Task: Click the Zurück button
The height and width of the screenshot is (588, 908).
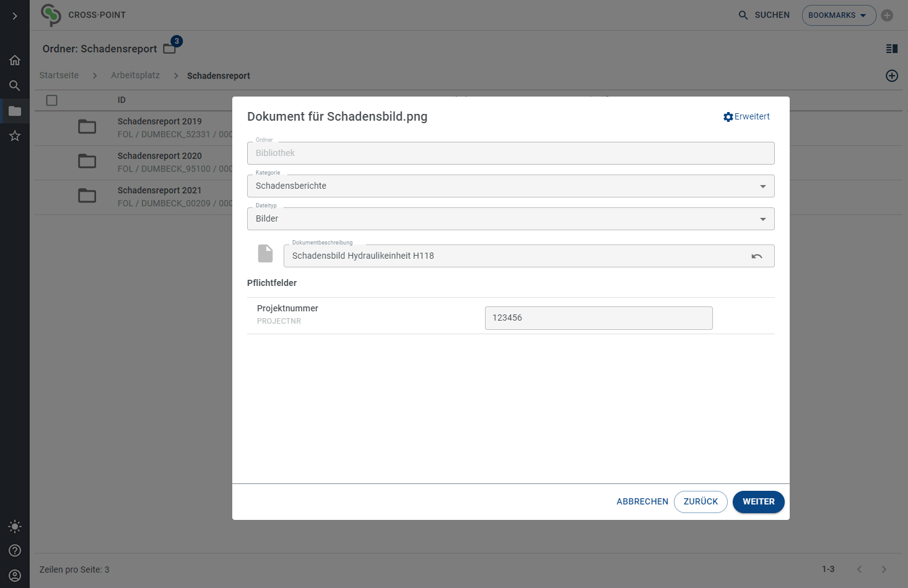Action: click(x=700, y=502)
